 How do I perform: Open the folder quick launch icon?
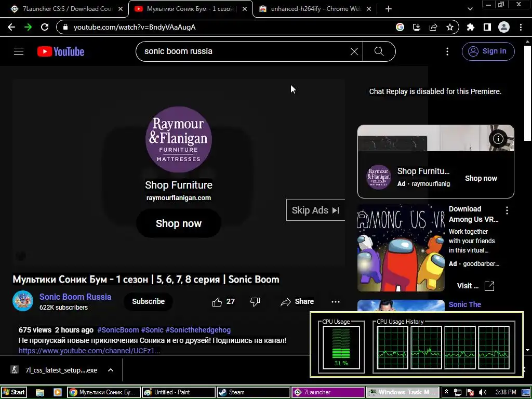[40, 393]
